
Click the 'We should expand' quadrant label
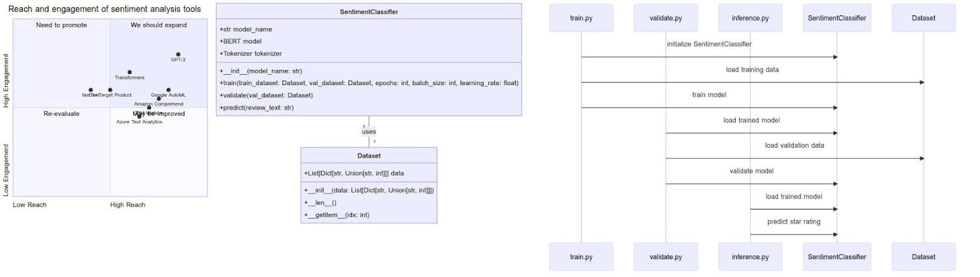coord(159,25)
